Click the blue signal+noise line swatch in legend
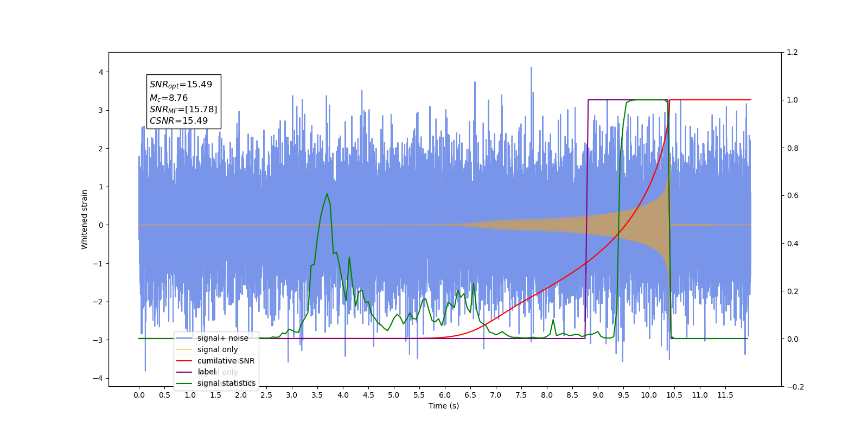868x434 pixels. (x=184, y=338)
